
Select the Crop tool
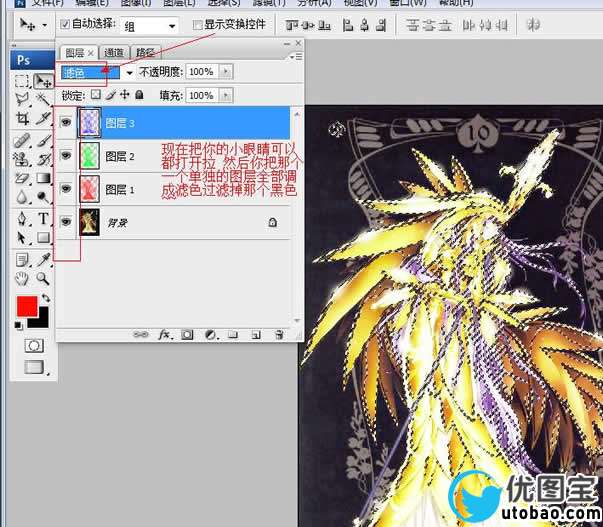pos(22,118)
